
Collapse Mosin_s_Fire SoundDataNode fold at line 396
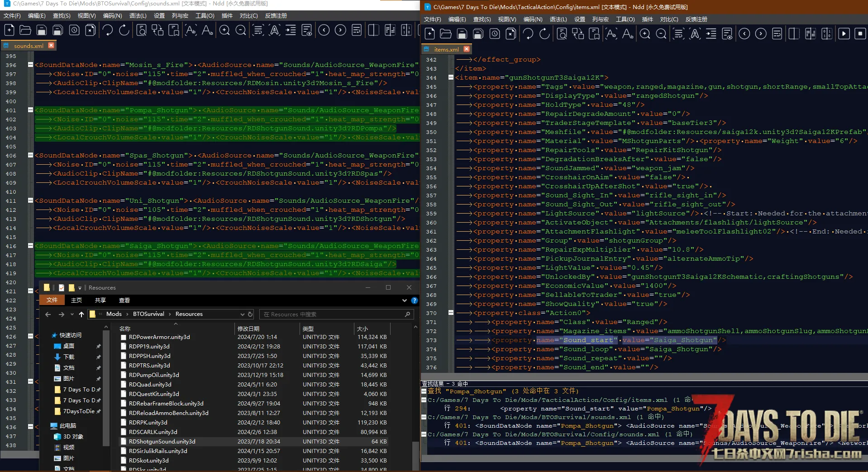(30, 65)
